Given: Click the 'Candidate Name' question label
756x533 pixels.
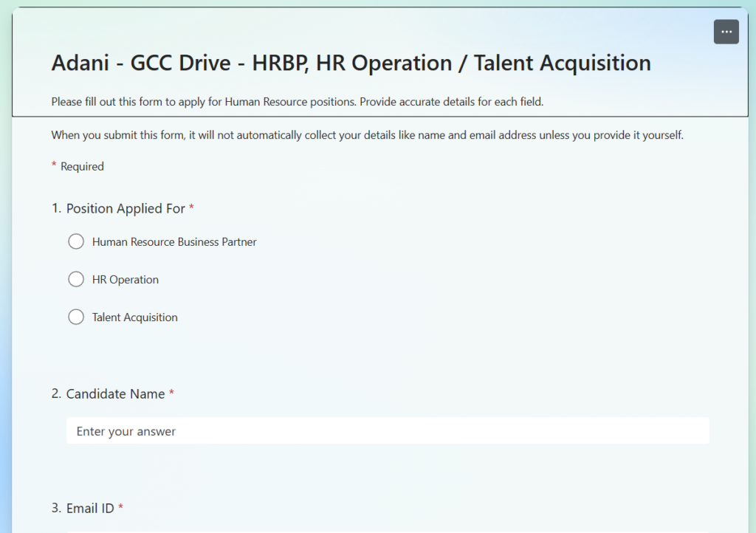Looking at the screenshot, I should 115,393.
